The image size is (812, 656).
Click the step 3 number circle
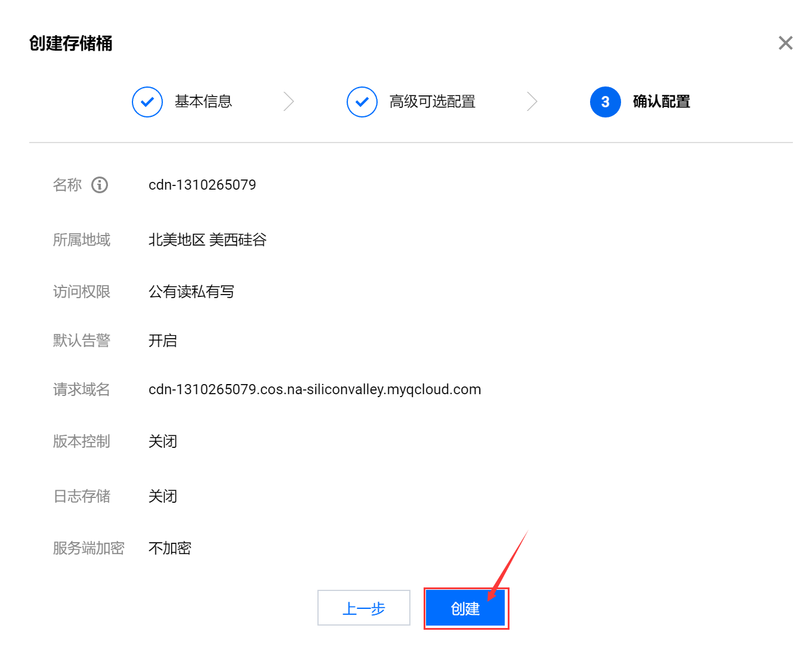(x=606, y=102)
